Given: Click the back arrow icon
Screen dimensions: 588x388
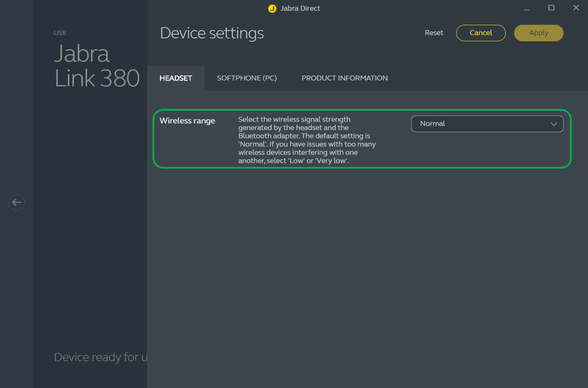Looking at the screenshot, I should click(x=17, y=202).
